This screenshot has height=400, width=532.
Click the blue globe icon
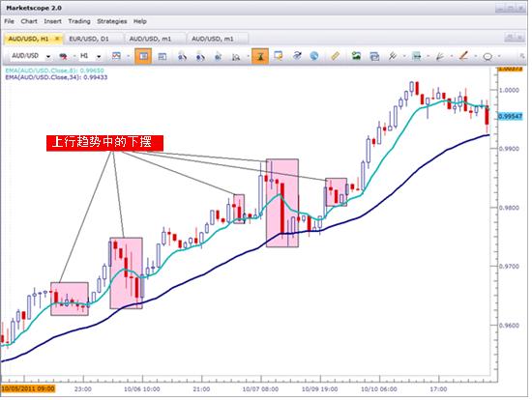pyautogui.click(x=314, y=56)
